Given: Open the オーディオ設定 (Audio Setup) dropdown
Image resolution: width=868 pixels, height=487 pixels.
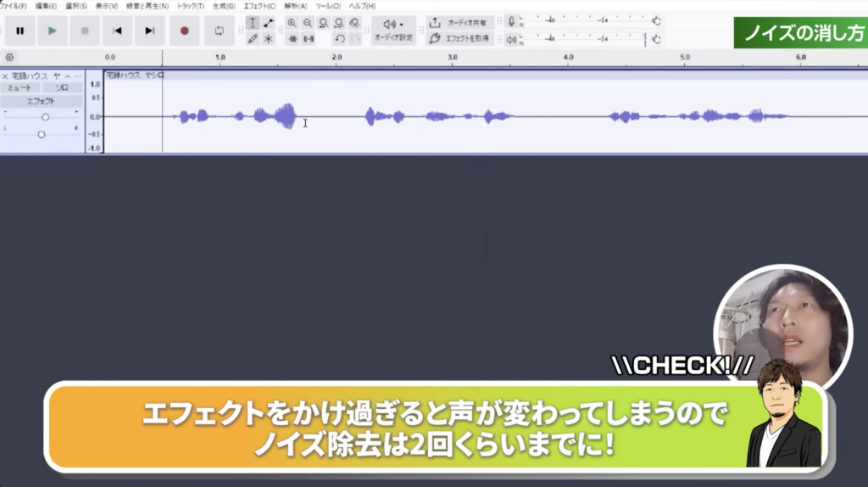Looking at the screenshot, I should [x=393, y=30].
